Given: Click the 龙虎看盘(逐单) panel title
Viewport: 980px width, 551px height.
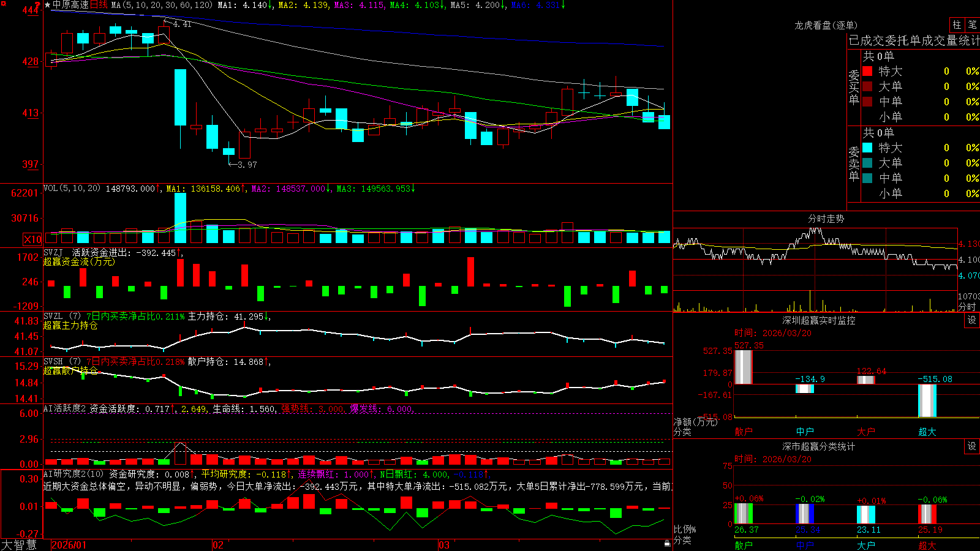Looking at the screenshot, I should coord(826,25).
